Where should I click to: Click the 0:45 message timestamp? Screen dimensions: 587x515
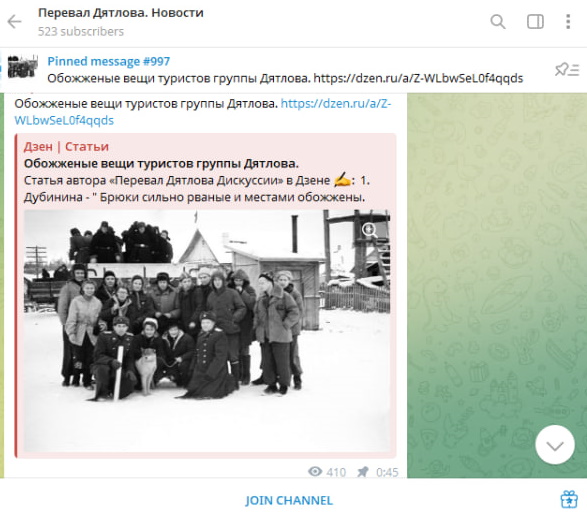(387, 472)
